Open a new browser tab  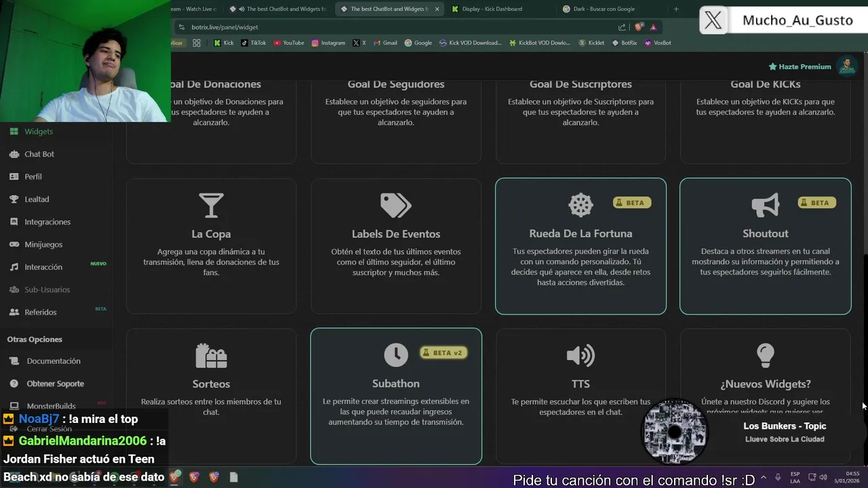tap(676, 9)
